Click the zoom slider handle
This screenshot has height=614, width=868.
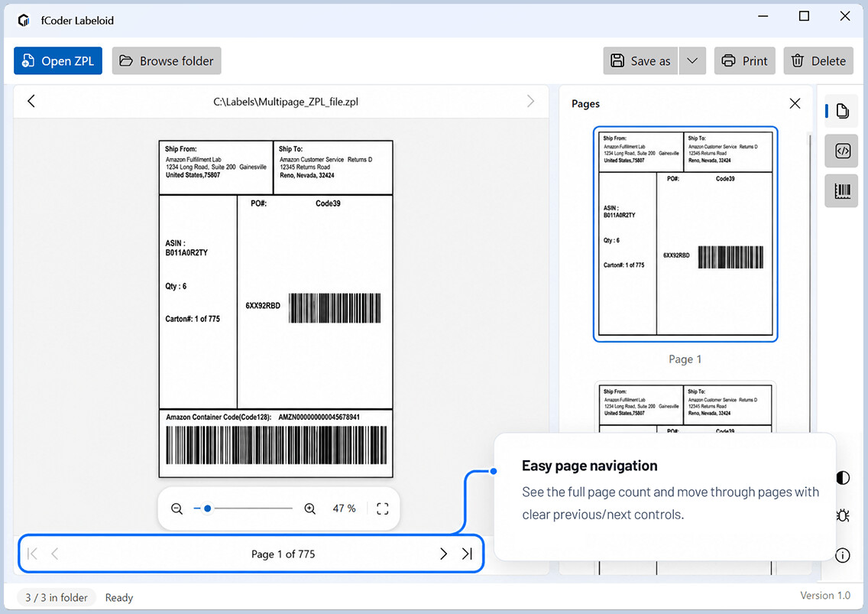click(208, 508)
